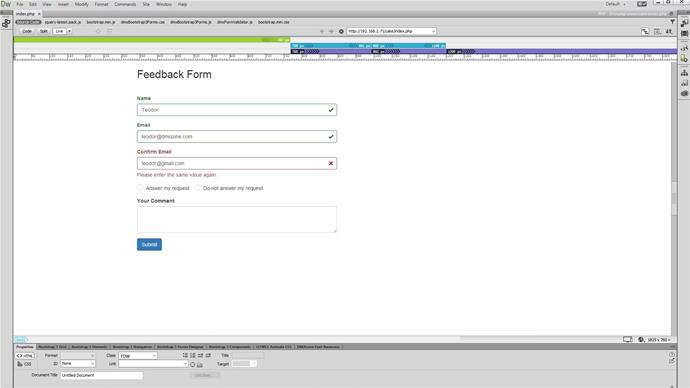Open dmxFormValidator.js related file

click(x=235, y=22)
